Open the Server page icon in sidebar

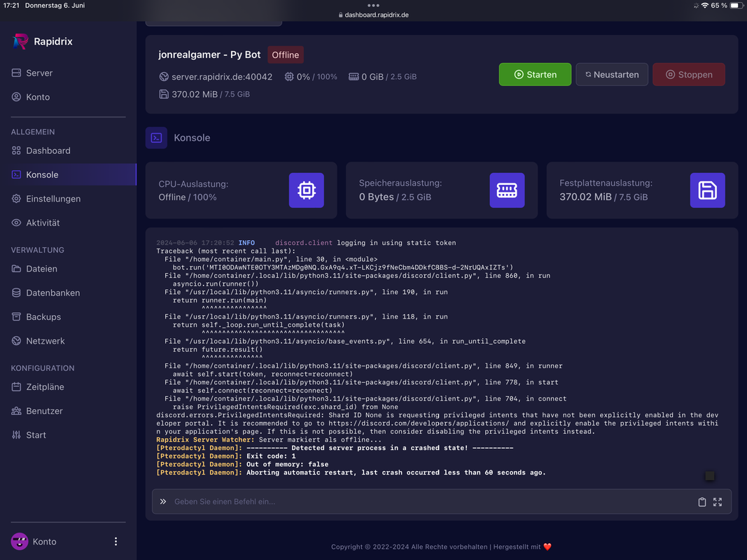coord(16,73)
